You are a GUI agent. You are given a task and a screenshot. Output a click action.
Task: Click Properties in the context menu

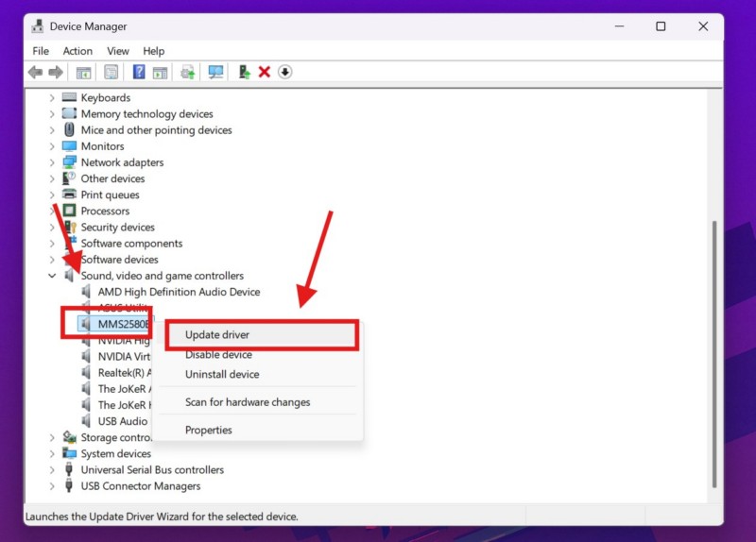[x=209, y=430]
